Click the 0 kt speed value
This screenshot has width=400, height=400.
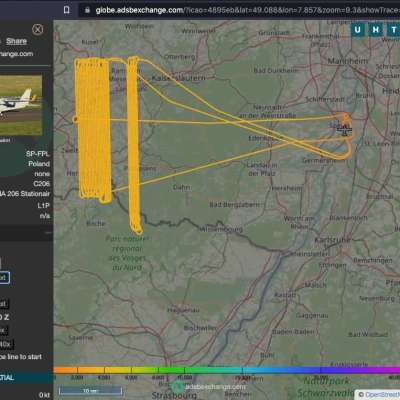44,395
